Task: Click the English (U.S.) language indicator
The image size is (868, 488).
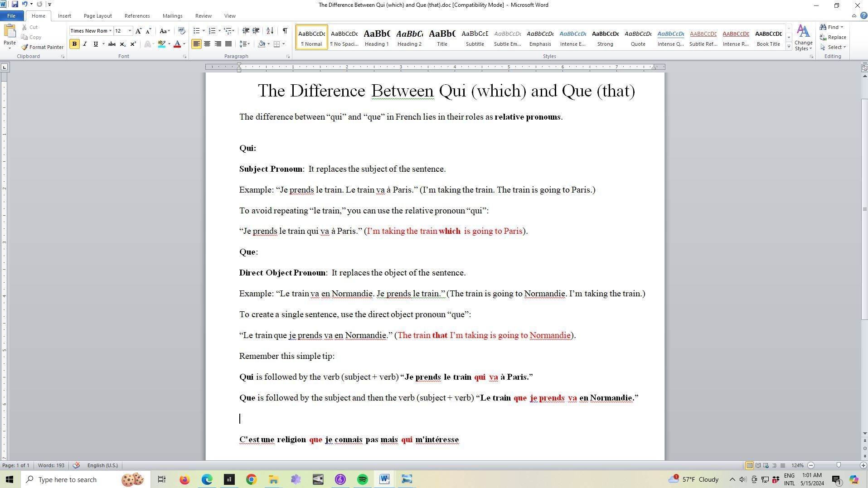Action: pos(102,465)
